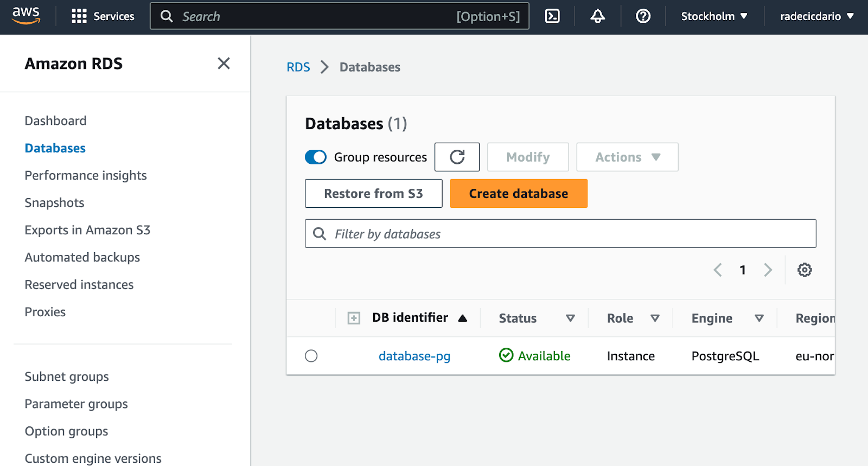This screenshot has width=868, height=466.
Task: Open the database-pg link
Action: click(414, 356)
